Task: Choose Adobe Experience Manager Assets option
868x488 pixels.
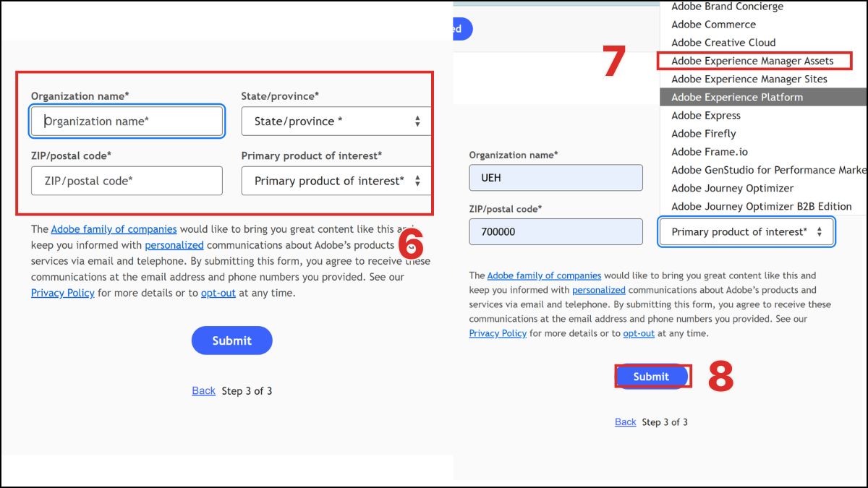Action: point(752,61)
